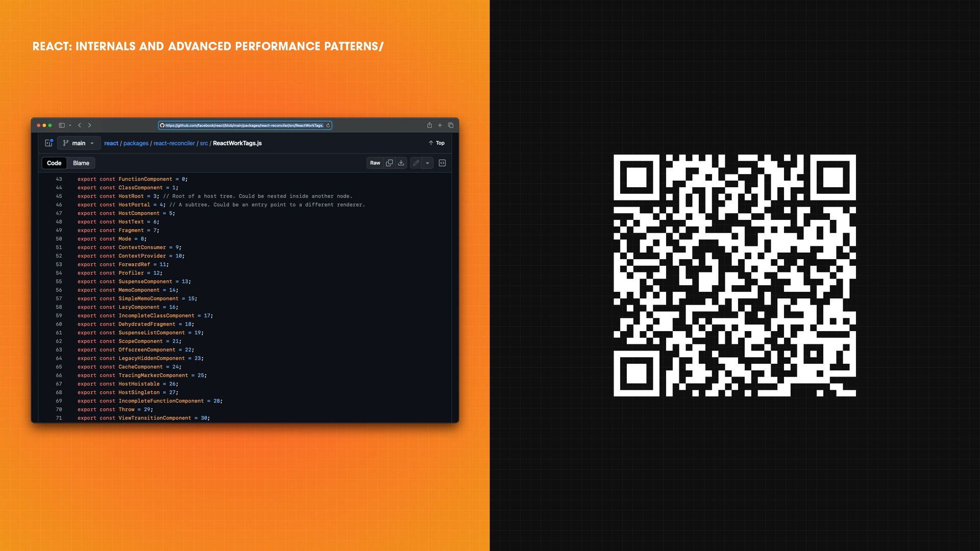Open the symbols panel icon
The height and width of the screenshot is (551, 980).
(443, 163)
